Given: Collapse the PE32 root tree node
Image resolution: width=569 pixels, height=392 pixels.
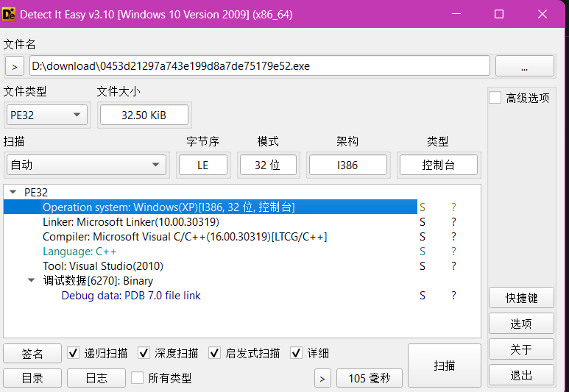Looking at the screenshot, I should pyautogui.click(x=13, y=192).
